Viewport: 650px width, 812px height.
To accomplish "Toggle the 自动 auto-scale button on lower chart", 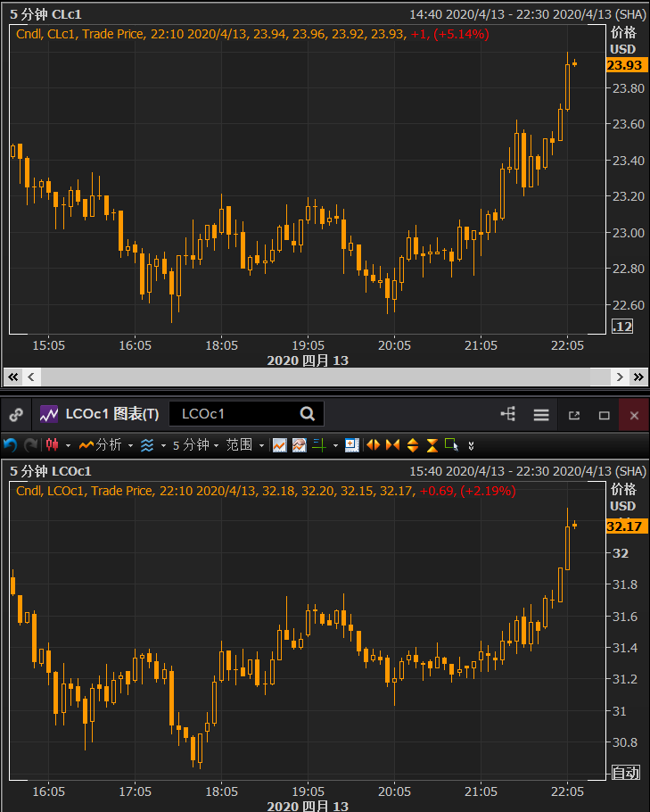I will (x=625, y=773).
